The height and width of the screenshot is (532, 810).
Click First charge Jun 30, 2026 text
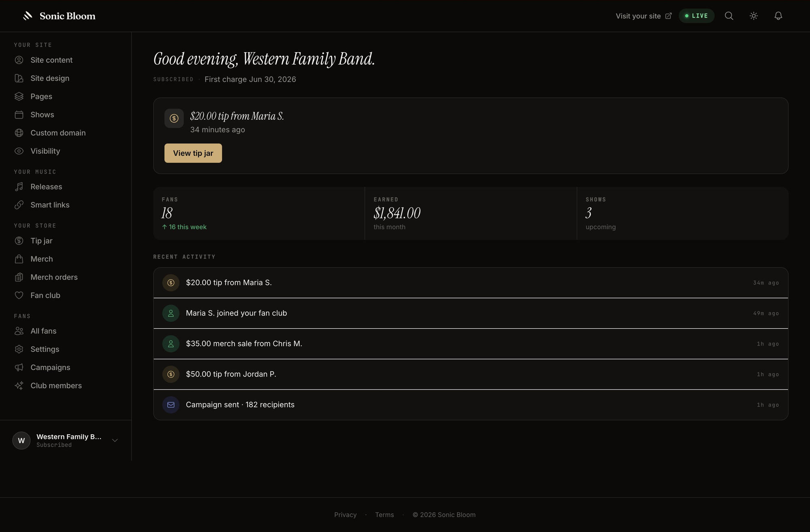pos(250,79)
